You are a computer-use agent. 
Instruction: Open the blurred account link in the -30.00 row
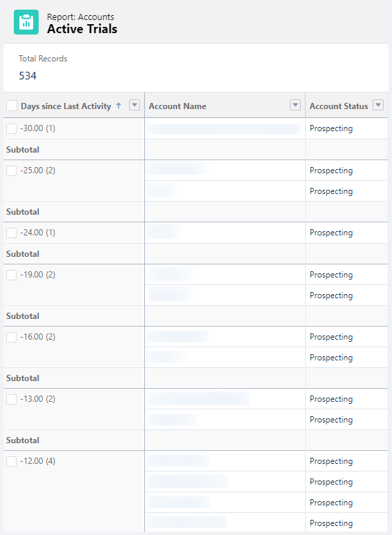pyautogui.click(x=224, y=129)
